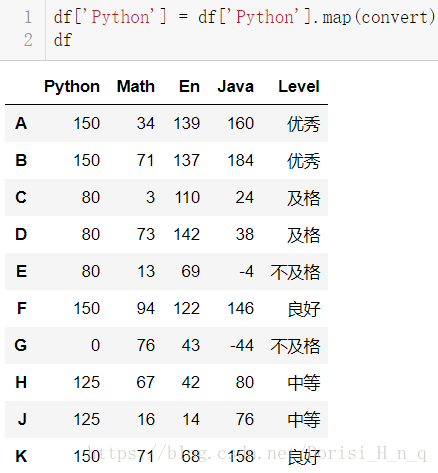Select row index A

pyautogui.click(x=21, y=123)
